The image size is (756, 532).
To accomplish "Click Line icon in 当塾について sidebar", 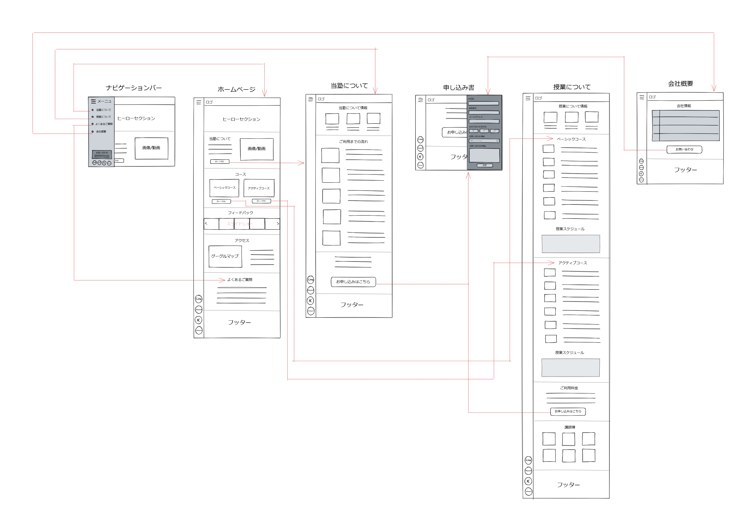I will coord(311,280).
